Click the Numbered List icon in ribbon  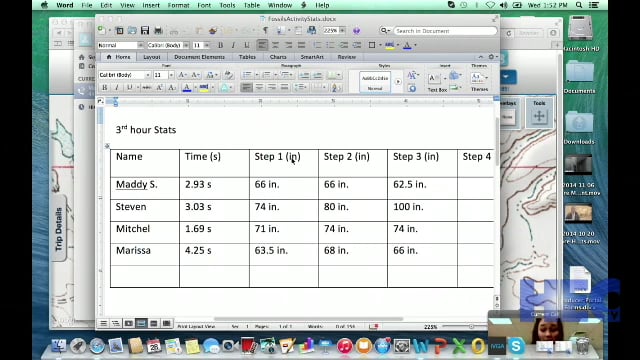pyautogui.click(x=267, y=75)
